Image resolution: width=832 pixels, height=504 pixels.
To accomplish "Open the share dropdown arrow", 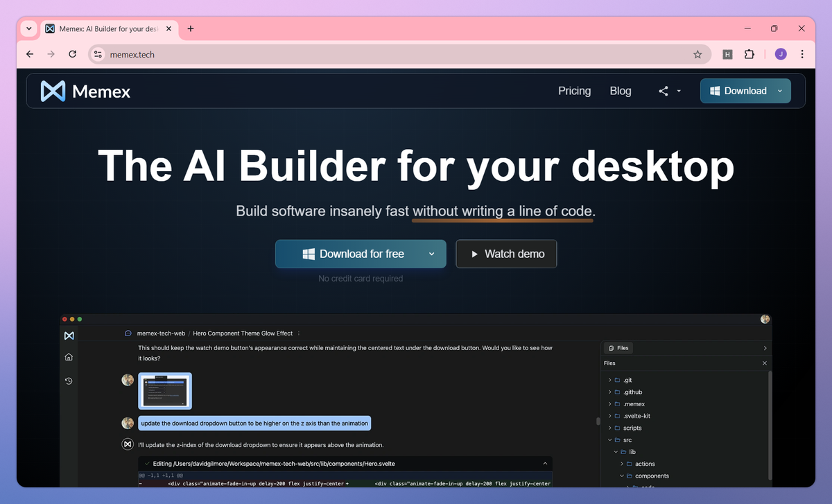I will pos(679,91).
